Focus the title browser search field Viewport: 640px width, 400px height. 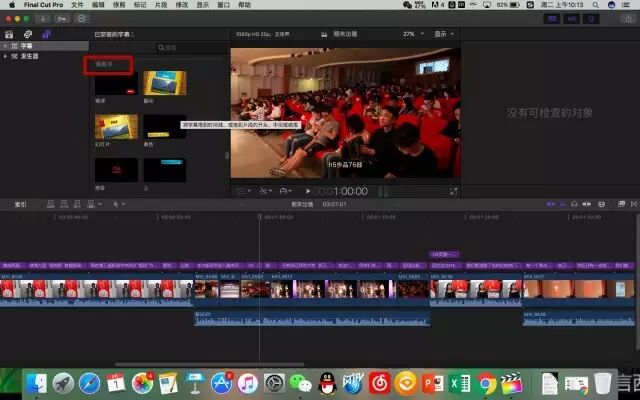[x=192, y=47]
